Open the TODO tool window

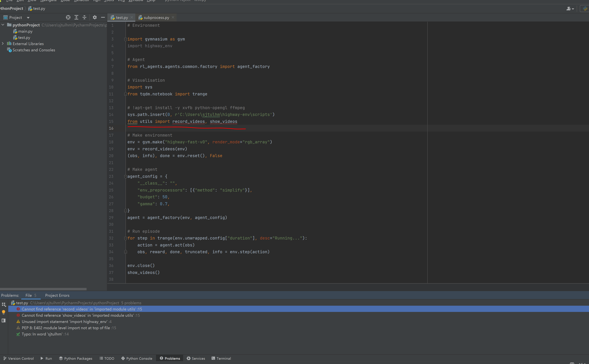click(107, 358)
